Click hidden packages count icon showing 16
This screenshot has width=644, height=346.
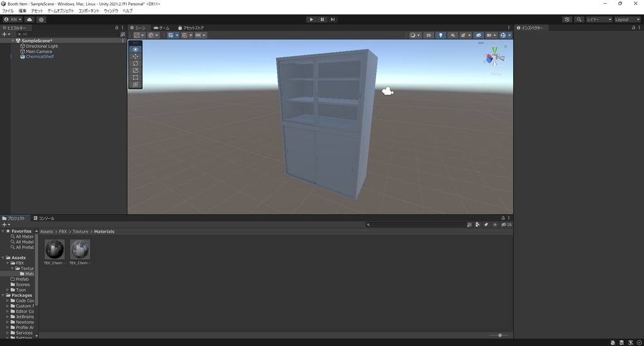(x=506, y=225)
